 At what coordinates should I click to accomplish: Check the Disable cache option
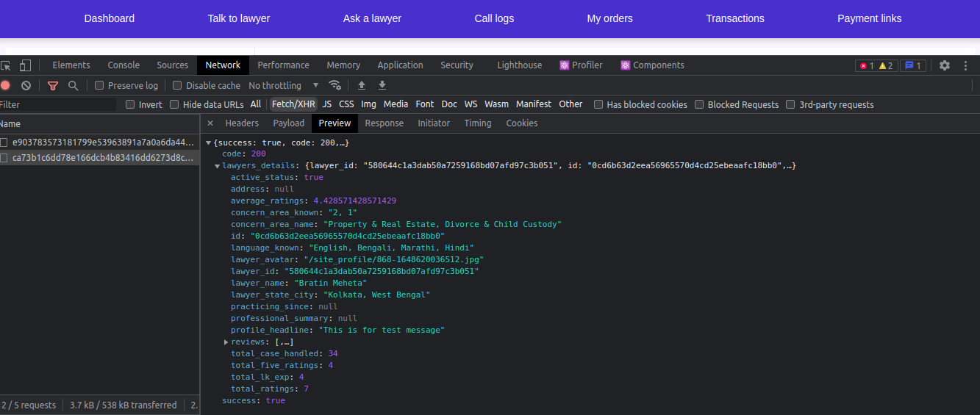click(176, 85)
